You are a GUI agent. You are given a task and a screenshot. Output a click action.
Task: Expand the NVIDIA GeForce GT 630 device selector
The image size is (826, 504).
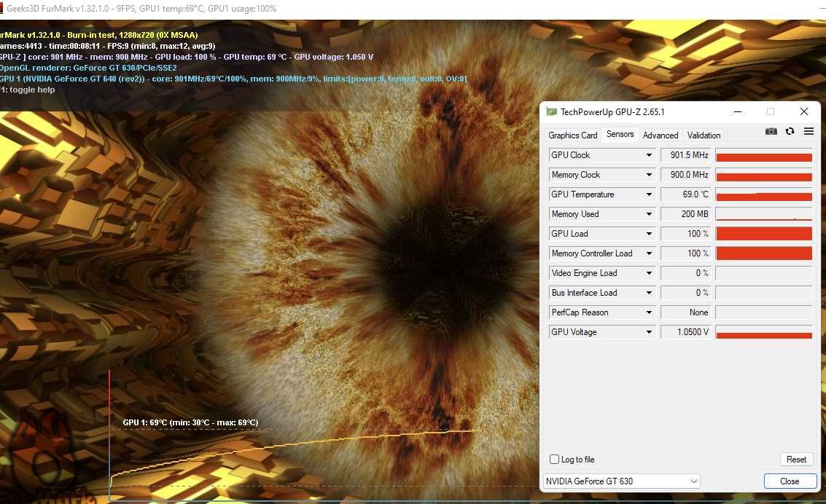coord(622,481)
